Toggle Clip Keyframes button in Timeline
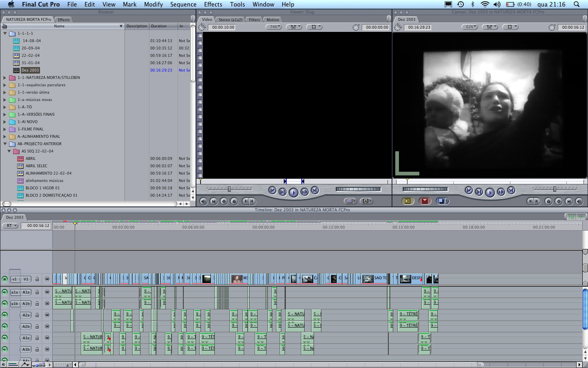The height and width of the screenshot is (368, 588). pos(13,364)
